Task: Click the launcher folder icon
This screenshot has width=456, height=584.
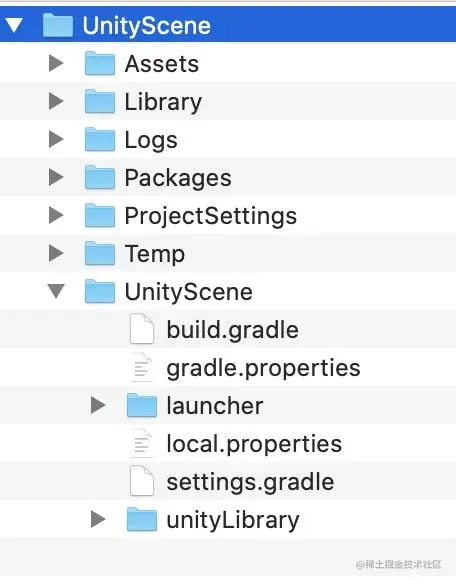Action: tap(142, 405)
